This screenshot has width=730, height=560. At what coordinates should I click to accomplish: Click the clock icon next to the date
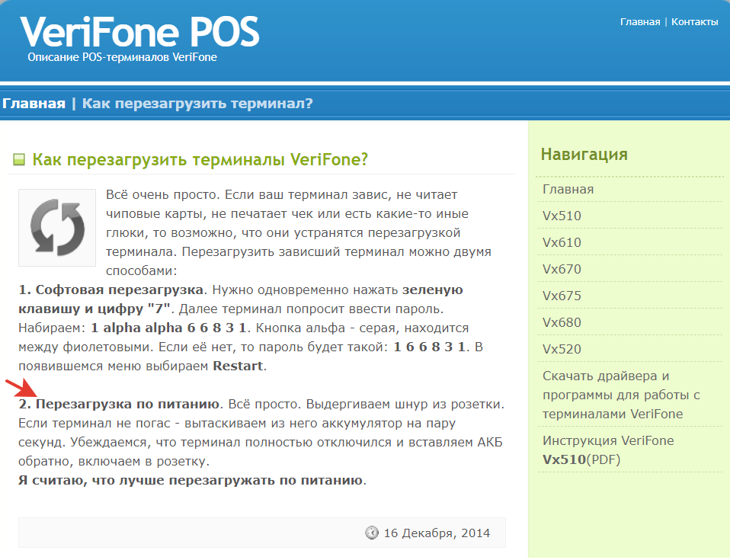[372, 532]
